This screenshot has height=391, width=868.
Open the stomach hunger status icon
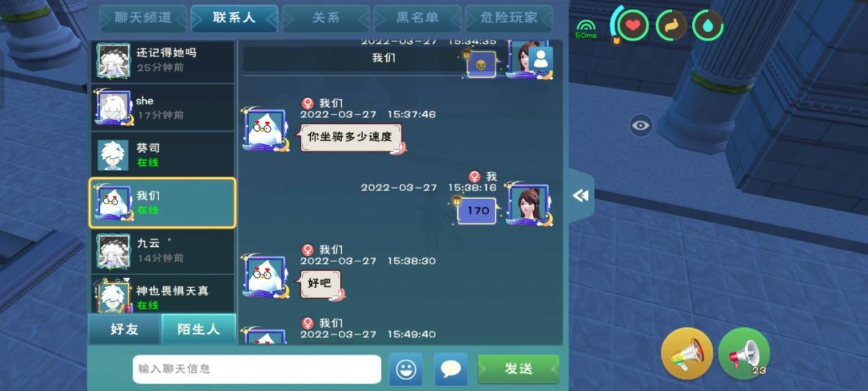(671, 25)
